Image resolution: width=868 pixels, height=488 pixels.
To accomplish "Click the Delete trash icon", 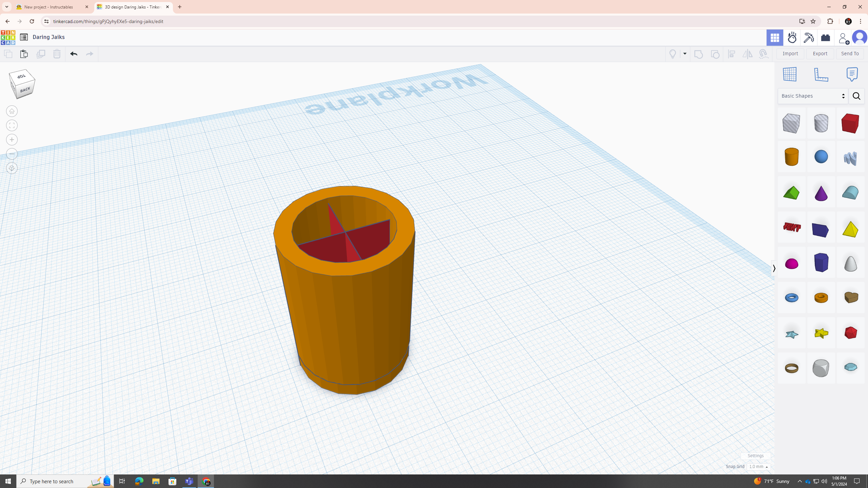I will (x=57, y=54).
